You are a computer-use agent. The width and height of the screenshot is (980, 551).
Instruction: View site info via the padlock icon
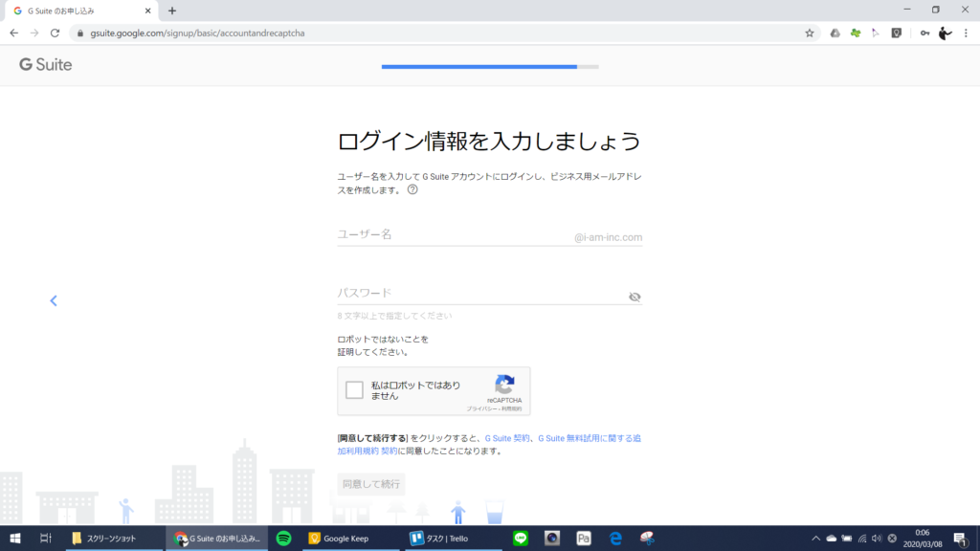tap(80, 33)
